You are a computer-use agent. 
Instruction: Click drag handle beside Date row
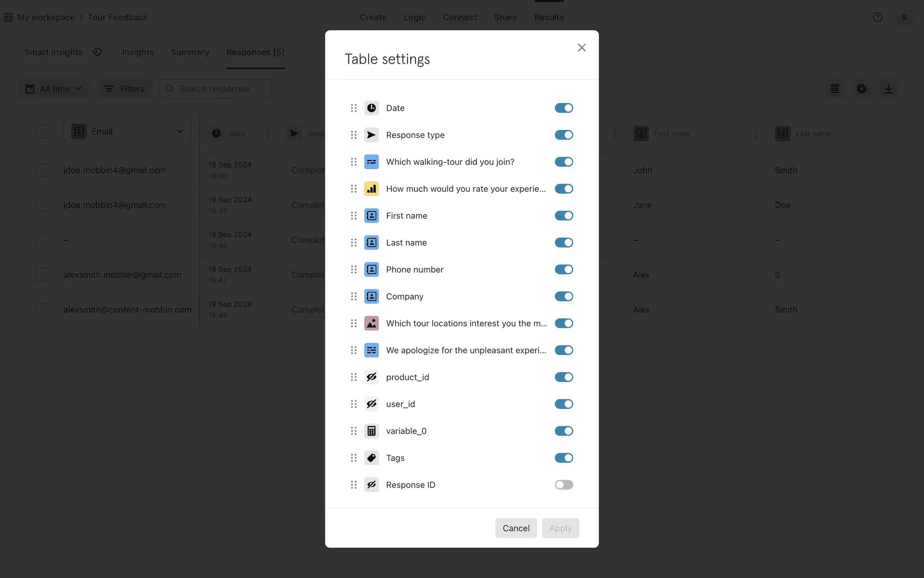[354, 108]
